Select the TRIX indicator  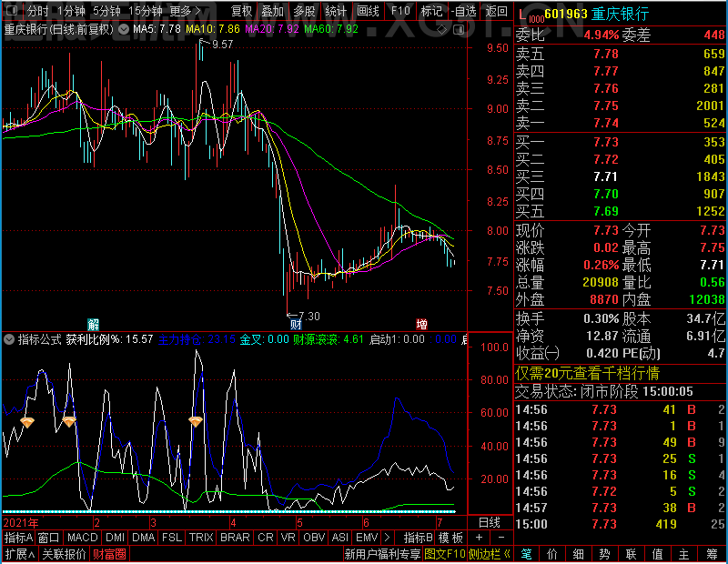point(201,538)
